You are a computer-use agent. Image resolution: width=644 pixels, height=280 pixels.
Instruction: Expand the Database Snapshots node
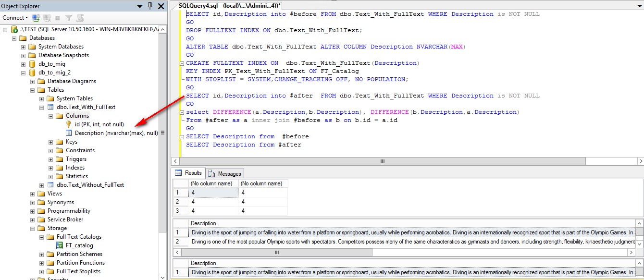click(24, 55)
